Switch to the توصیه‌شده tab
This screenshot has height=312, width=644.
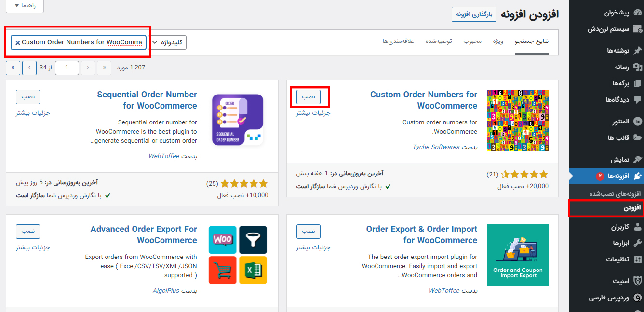pyautogui.click(x=439, y=41)
